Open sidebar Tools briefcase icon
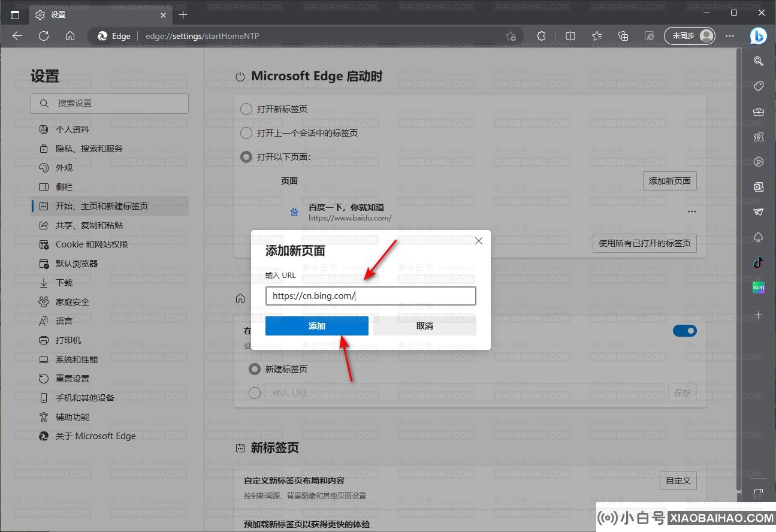 tap(759, 111)
